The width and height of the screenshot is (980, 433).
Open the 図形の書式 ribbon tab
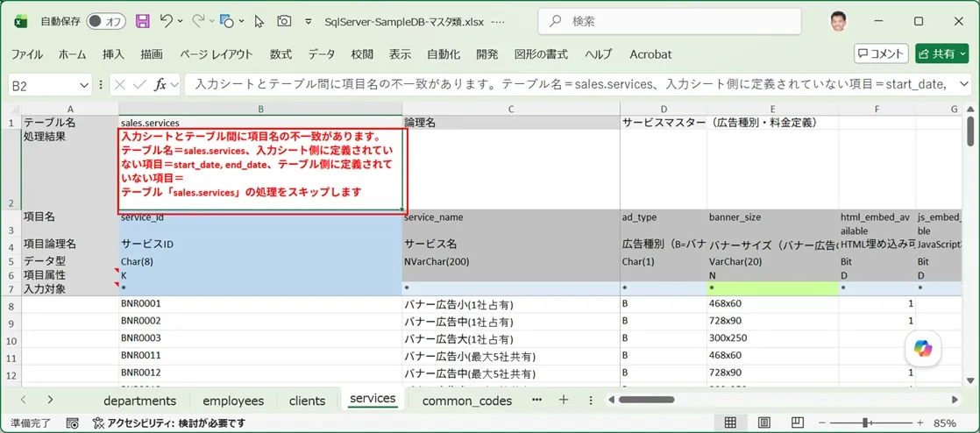pyautogui.click(x=541, y=54)
